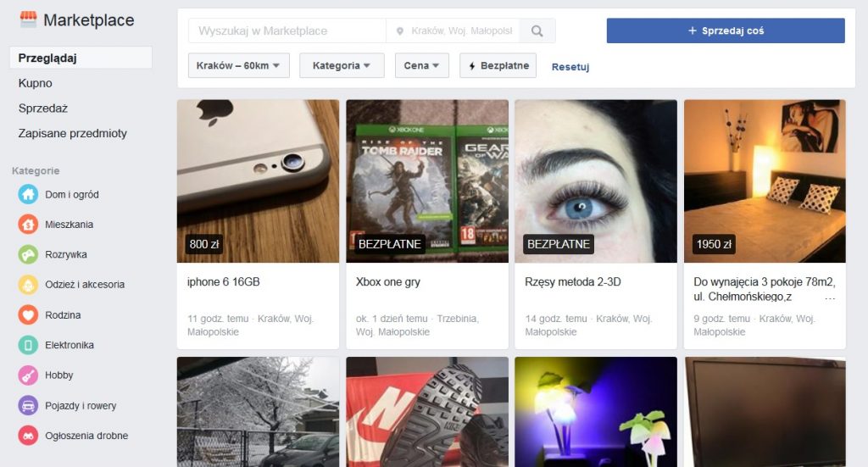The image size is (868, 467).
Task: Click the Pojazdy i rowery category label
Action: point(81,406)
